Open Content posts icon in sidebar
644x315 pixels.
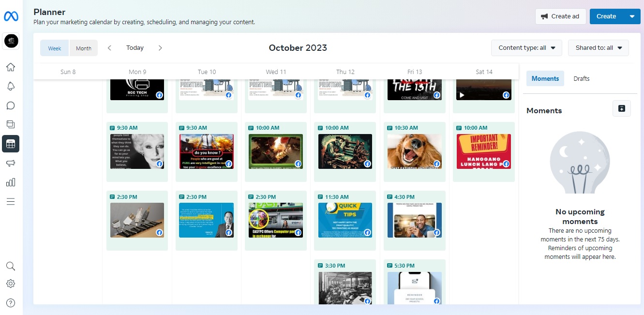(x=11, y=124)
